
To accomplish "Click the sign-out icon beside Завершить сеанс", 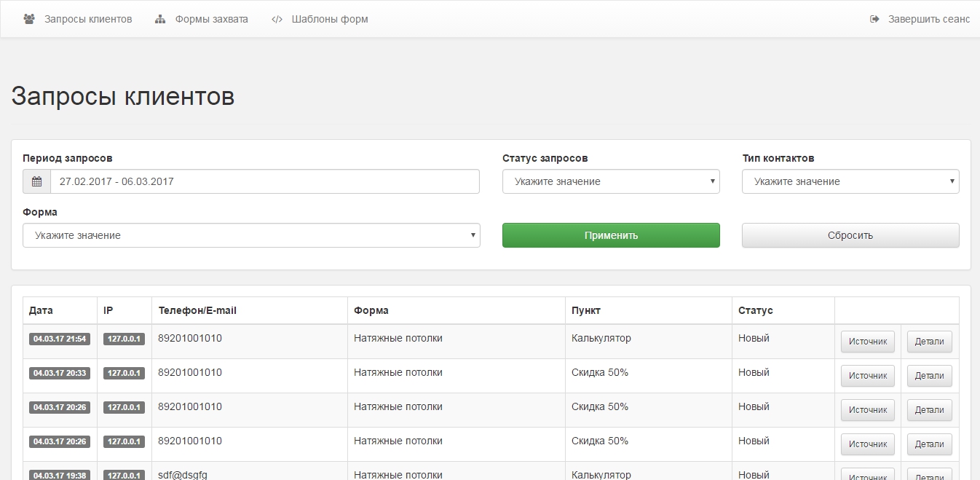I will [x=874, y=19].
